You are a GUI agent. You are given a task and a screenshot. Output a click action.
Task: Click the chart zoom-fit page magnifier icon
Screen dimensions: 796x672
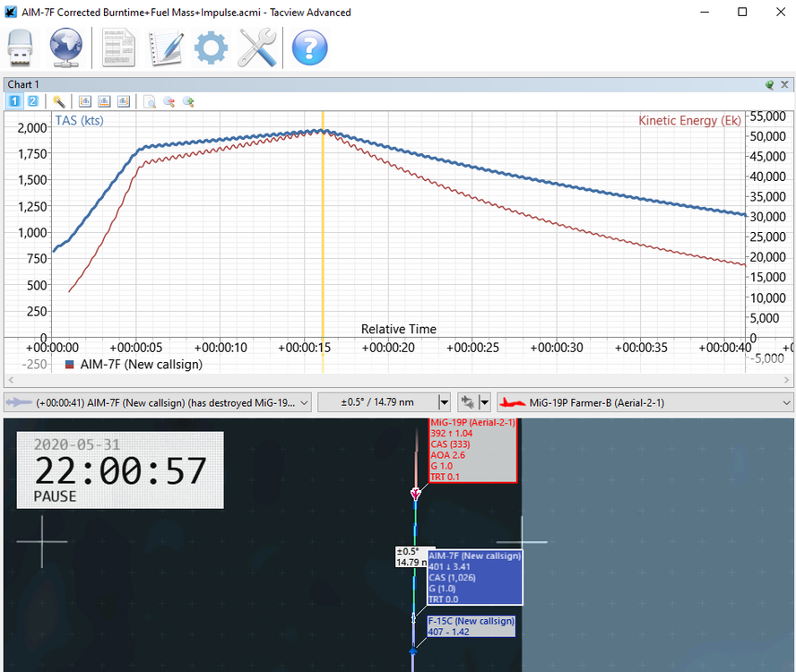(x=150, y=102)
